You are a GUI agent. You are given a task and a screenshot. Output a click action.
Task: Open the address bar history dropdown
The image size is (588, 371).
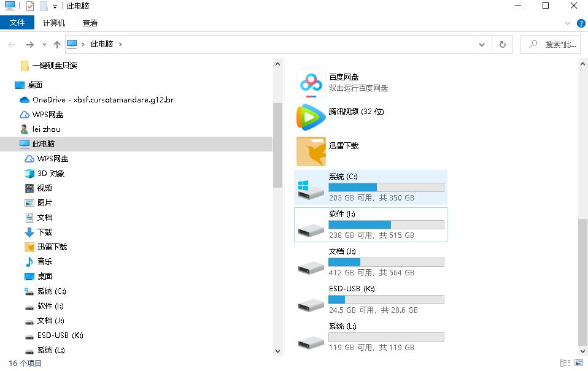[x=482, y=44]
